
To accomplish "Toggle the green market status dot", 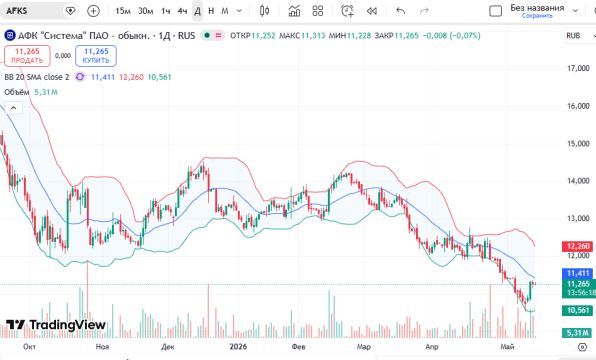I will click(207, 36).
